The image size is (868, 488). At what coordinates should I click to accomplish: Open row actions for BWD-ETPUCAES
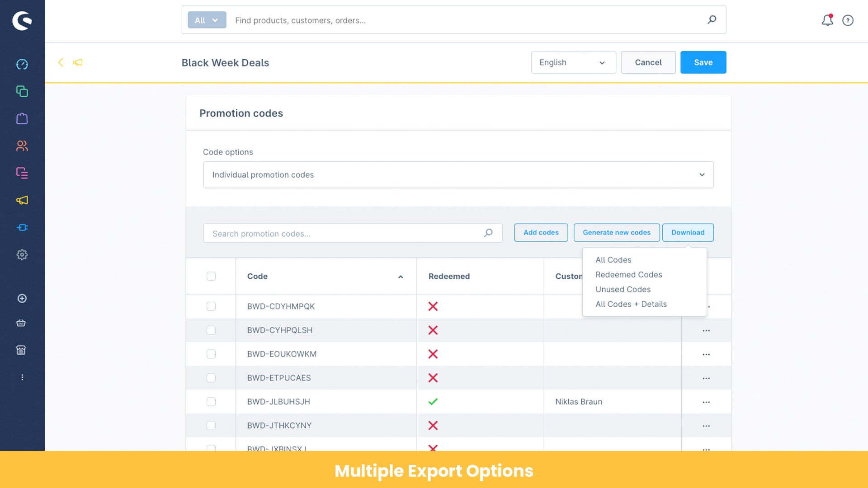tap(706, 378)
